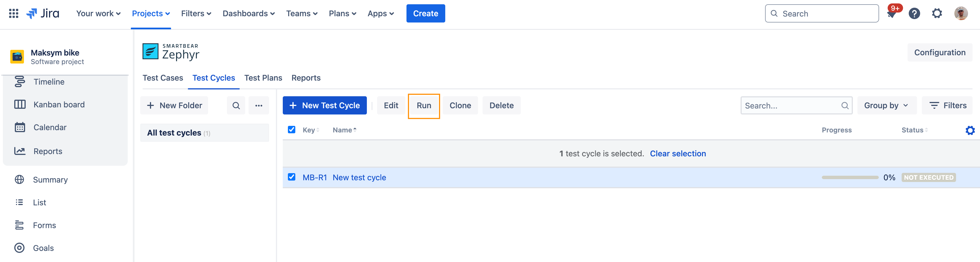
Task: Click the folder search magnifier icon
Action: click(236, 106)
